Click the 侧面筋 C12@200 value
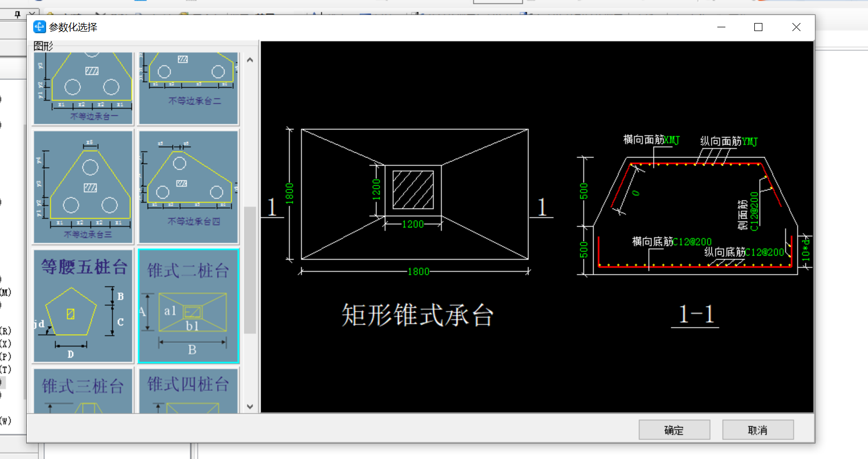This screenshot has height=459, width=868. (x=754, y=212)
